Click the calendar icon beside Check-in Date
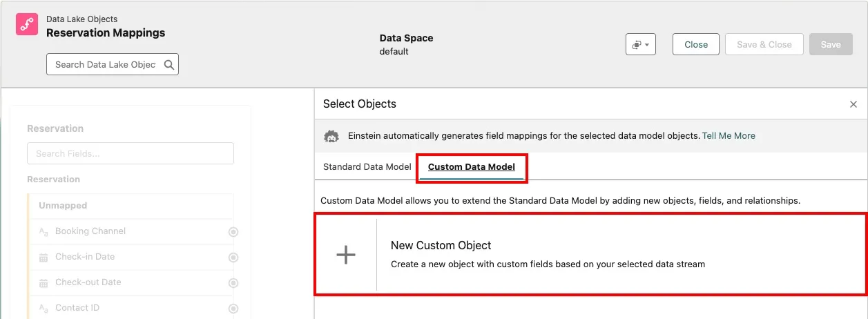Image resolution: width=868 pixels, height=319 pixels. 43,258
